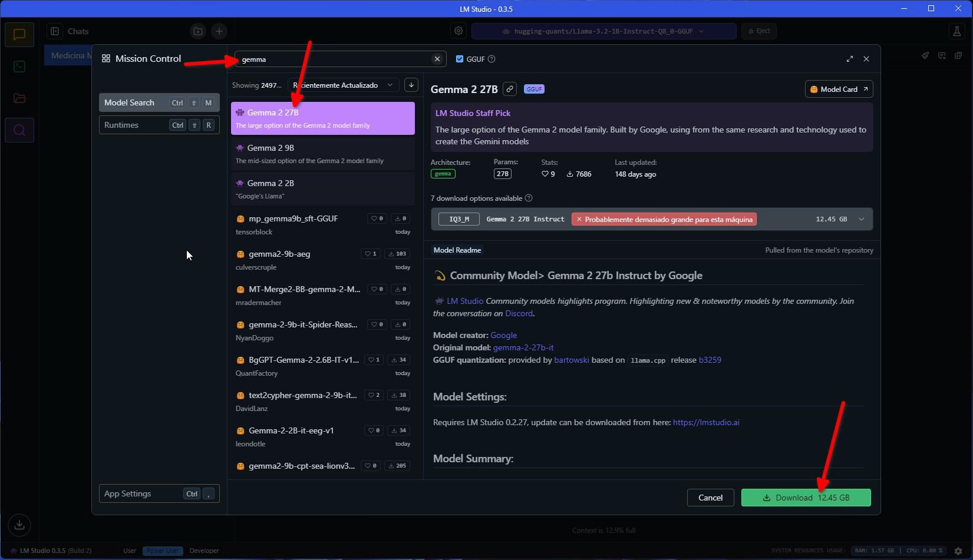Screen dimensions: 973x560
Task: Open the Downloads icon in lower-left sidebar
Action: point(19,525)
